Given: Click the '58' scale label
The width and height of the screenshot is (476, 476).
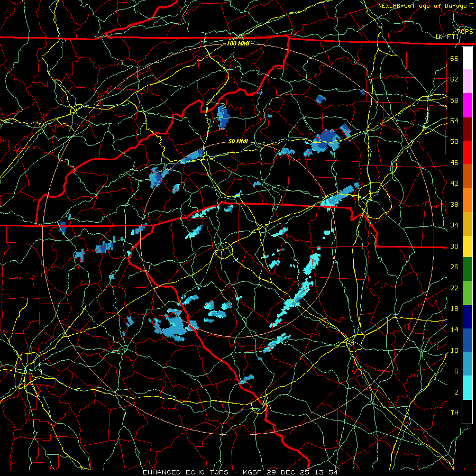Looking at the screenshot, I should [x=454, y=100].
